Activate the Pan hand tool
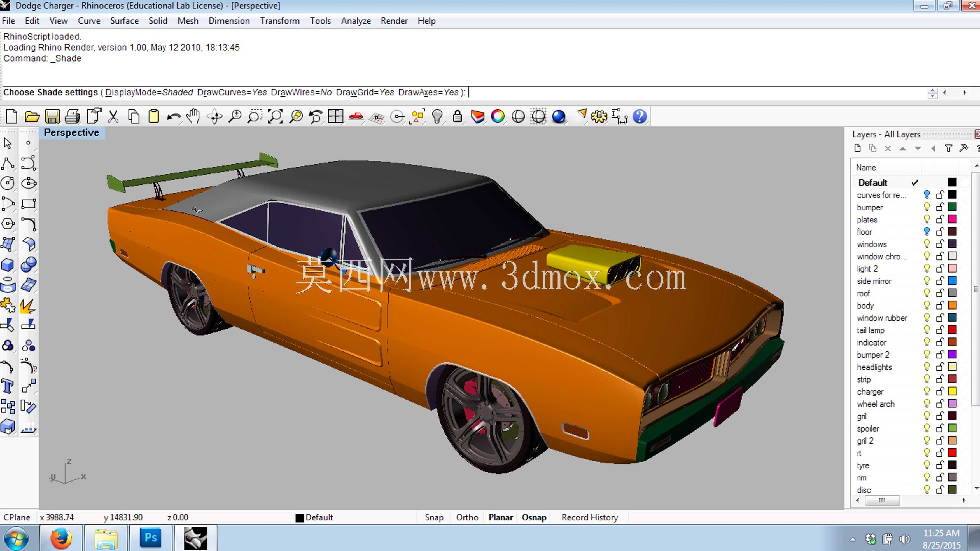The image size is (980, 551). (194, 116)
